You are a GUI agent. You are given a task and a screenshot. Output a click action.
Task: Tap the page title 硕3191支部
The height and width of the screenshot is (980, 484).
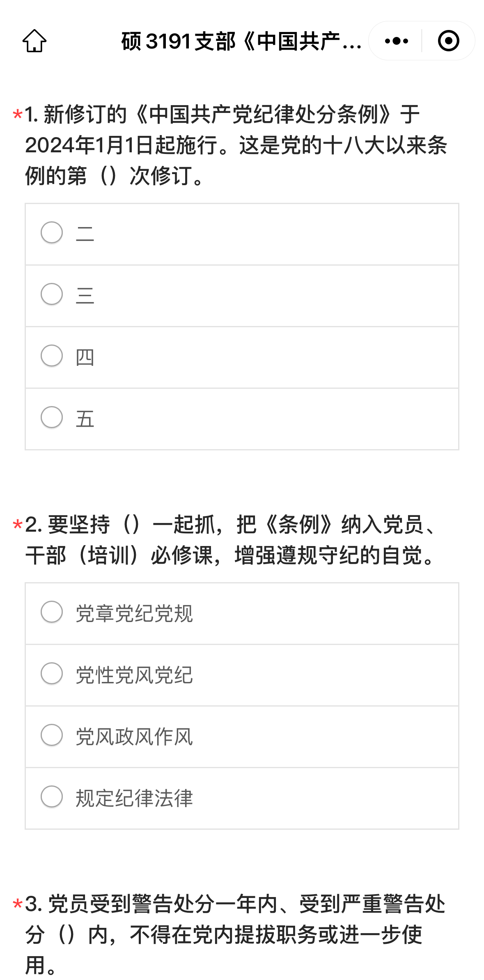coord(241,41)
